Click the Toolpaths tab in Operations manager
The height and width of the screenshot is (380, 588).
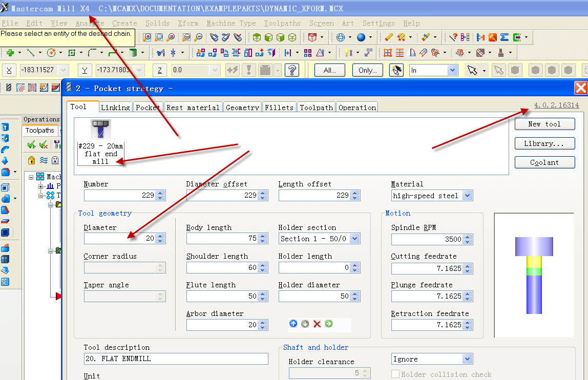click(x=40, y=131)
